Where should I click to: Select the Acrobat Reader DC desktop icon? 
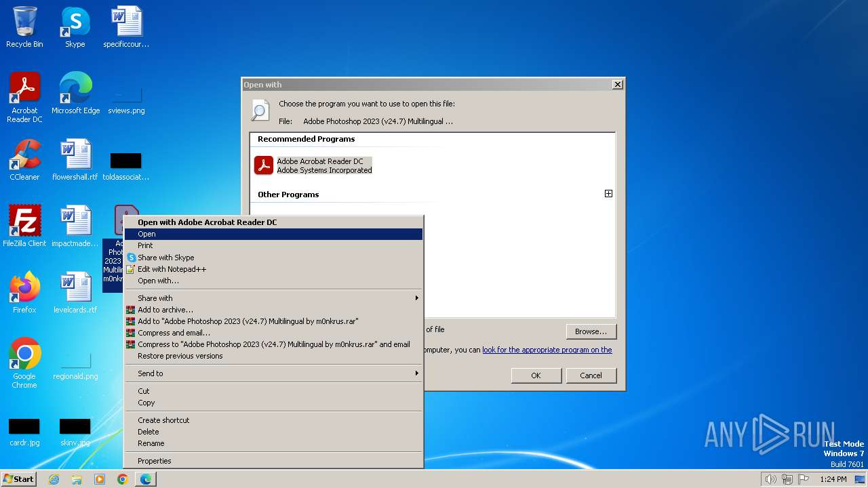(24, 97)
